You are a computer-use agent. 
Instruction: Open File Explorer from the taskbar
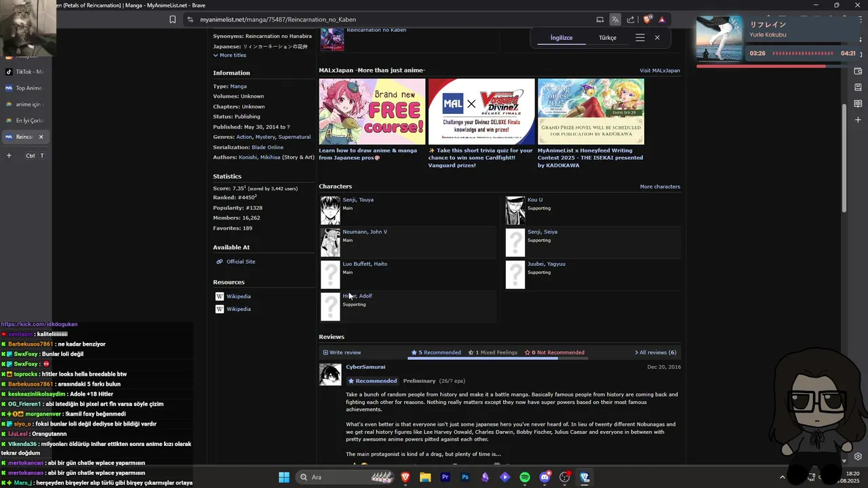coord(425,477)
